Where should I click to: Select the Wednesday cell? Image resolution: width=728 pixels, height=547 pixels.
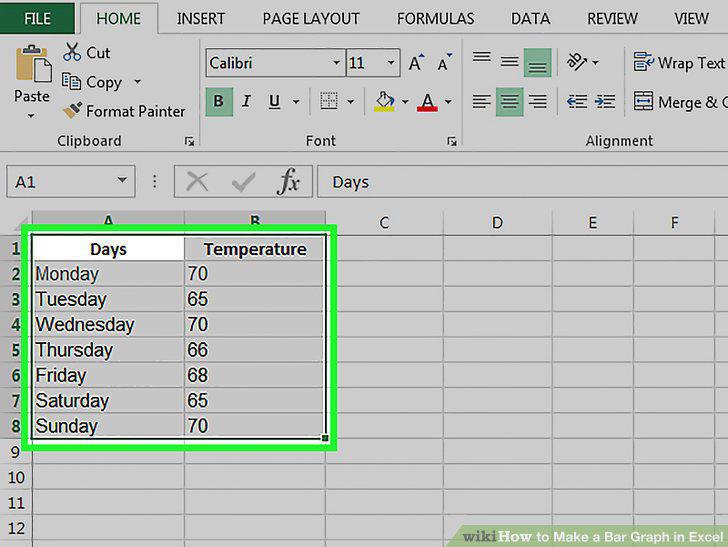[x=108, y=324]
